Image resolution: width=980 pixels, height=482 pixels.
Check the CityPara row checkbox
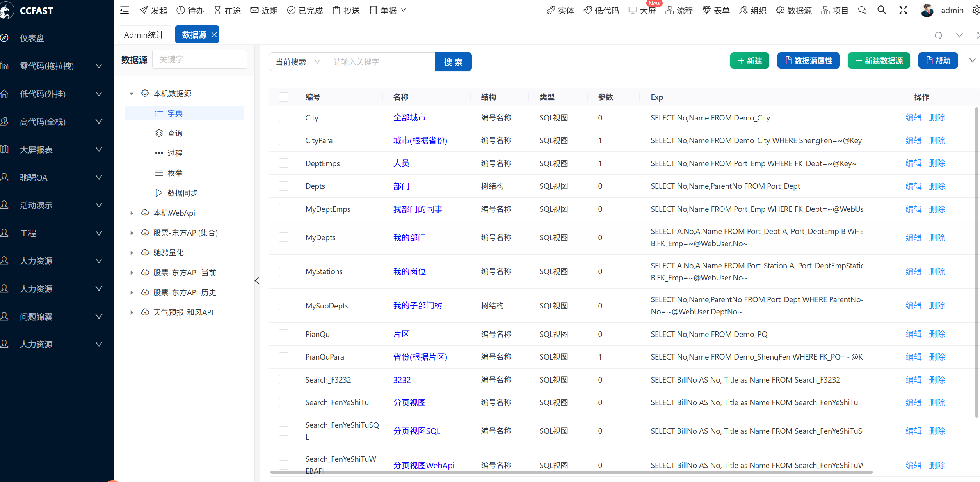tap(284, 140)
